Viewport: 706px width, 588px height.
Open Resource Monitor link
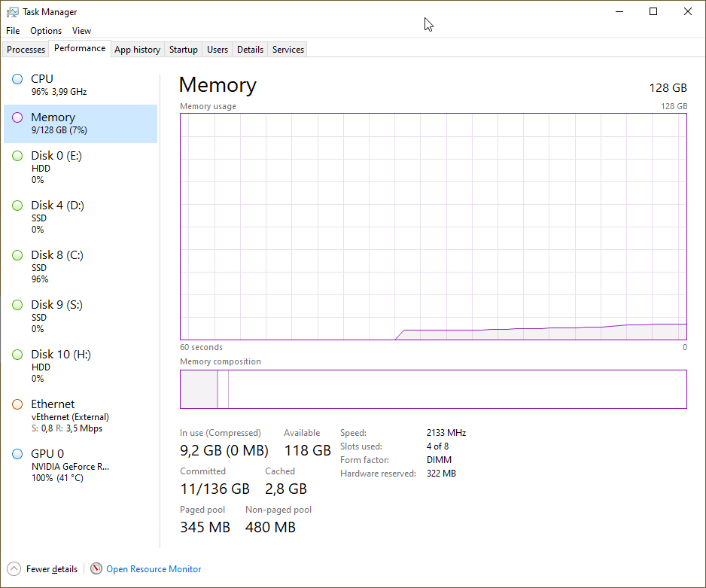click(154, 569)
